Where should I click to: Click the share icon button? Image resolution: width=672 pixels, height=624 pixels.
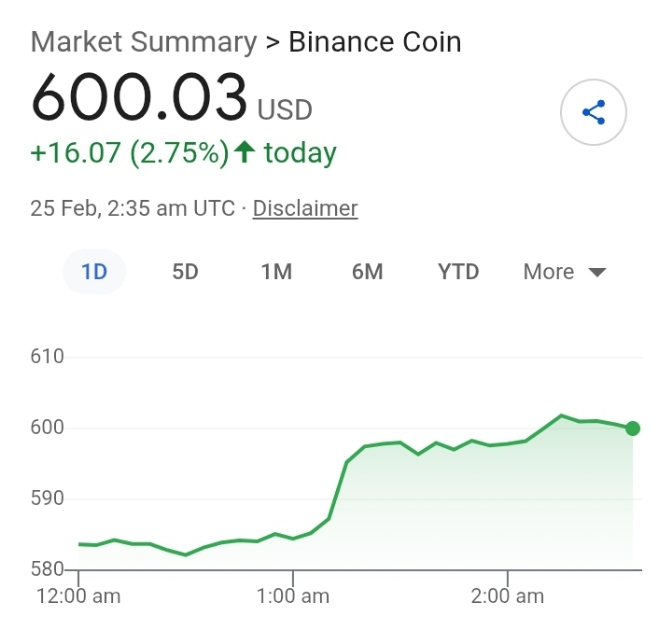pyautogui.click(x=593, y=112)
